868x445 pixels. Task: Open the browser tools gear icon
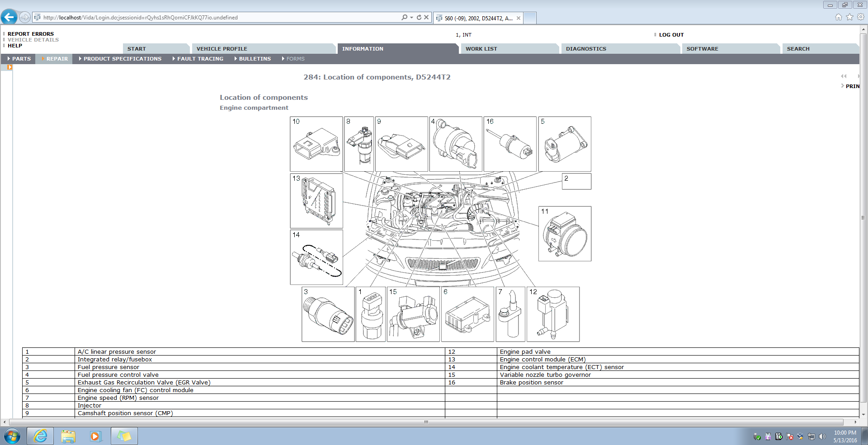861,17
